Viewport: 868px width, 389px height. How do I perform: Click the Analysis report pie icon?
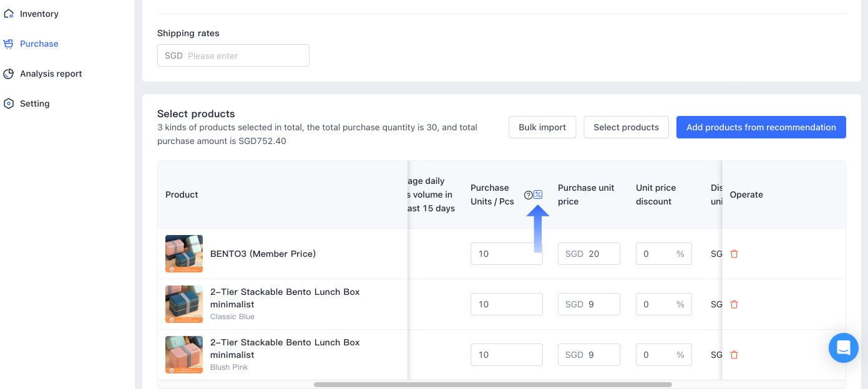pos(9,74)
